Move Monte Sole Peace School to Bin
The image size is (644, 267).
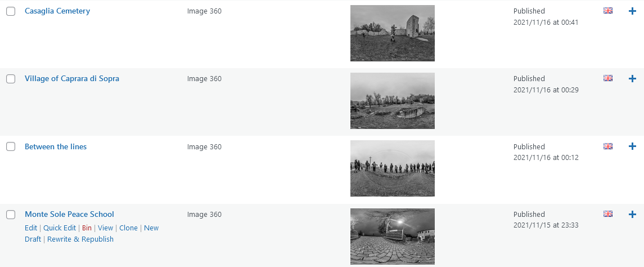pos(87,228)
